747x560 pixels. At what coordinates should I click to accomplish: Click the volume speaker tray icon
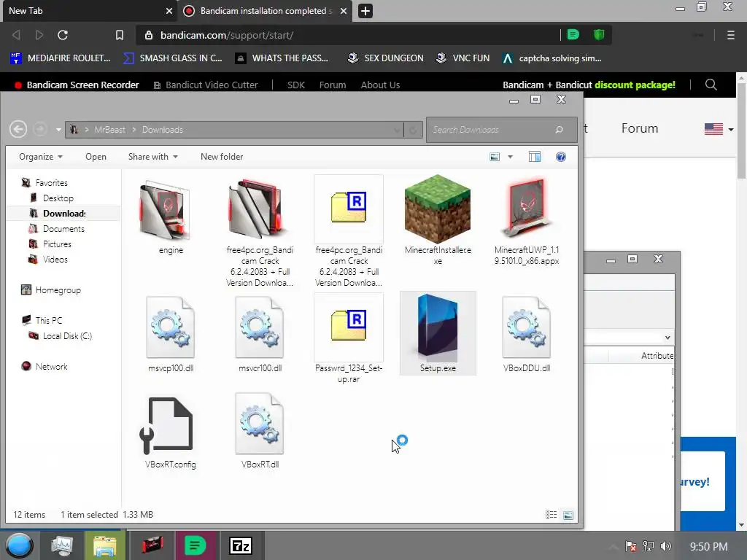coord(666,546)
